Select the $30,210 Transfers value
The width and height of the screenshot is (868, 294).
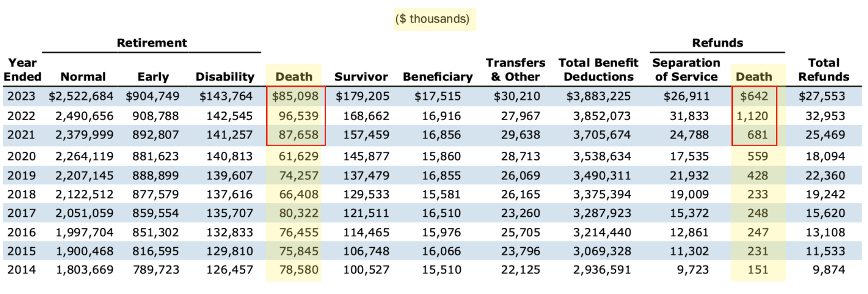click(x=517, y=96)
